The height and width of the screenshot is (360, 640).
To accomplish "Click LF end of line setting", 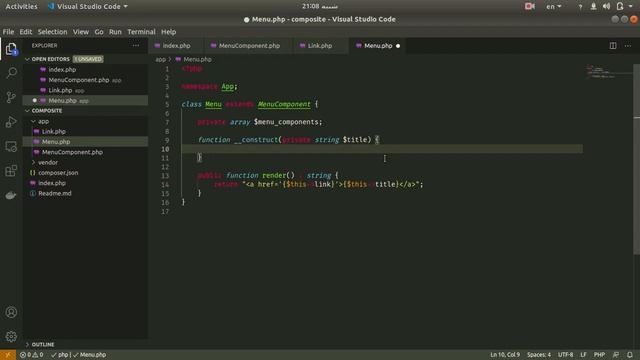I will (x=583, y=355).
